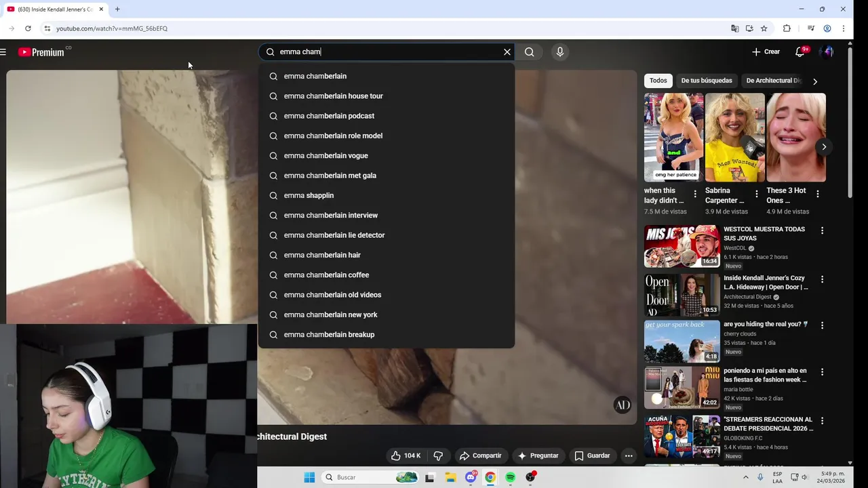Screen dimensions: 868x488
Task: Select suggestion 'emma chamberlain interview'
Action: (x=386, y=216)
